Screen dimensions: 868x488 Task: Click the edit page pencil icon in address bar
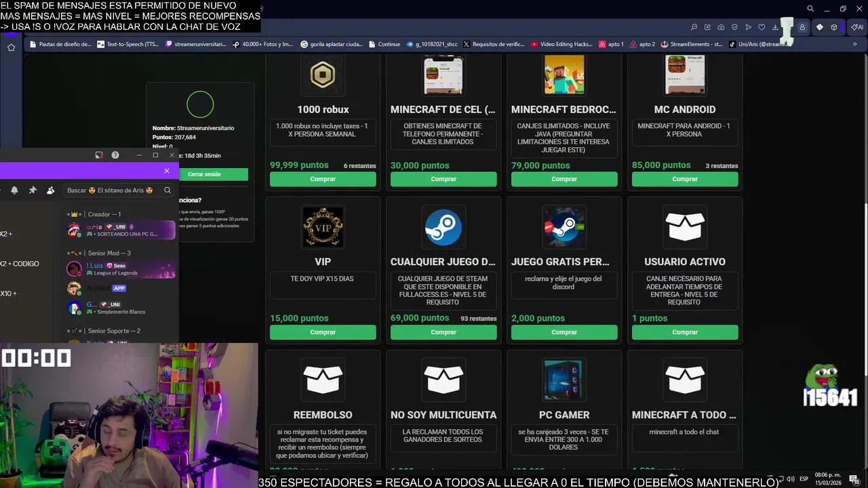[707, 27]
